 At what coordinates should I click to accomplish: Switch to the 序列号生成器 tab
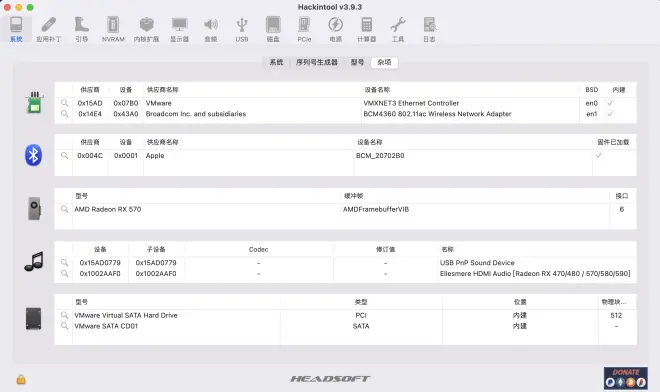[x=317, y=62]
